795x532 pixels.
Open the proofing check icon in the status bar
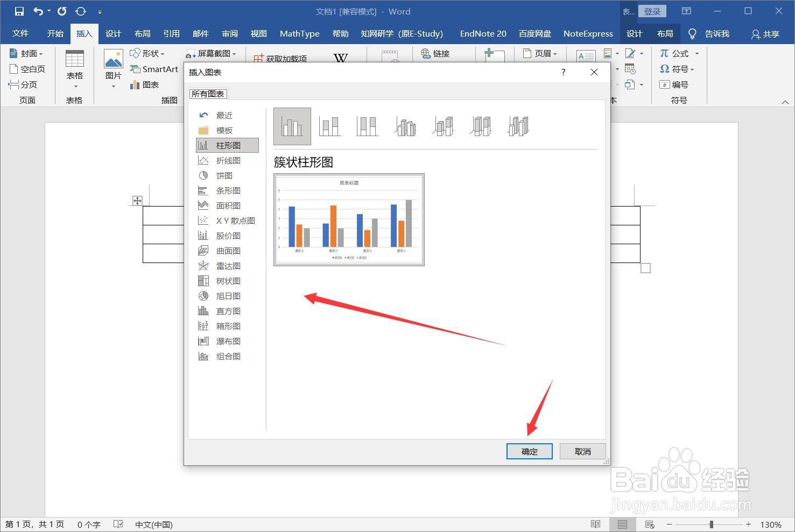[119, 524]
